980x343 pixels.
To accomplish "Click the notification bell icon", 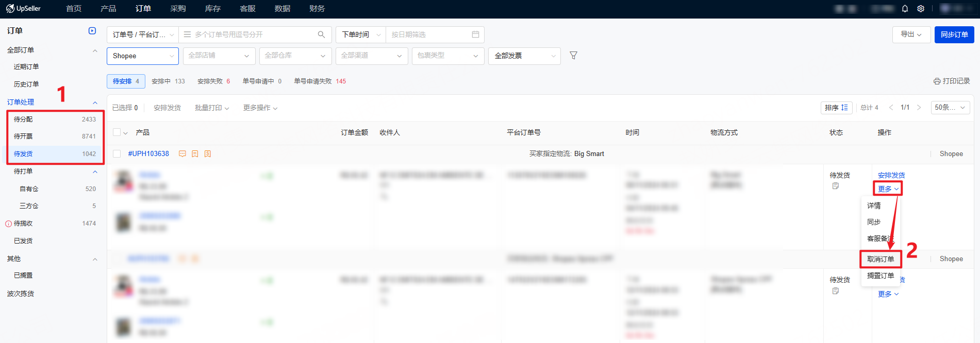I will (x=905, y=9).
